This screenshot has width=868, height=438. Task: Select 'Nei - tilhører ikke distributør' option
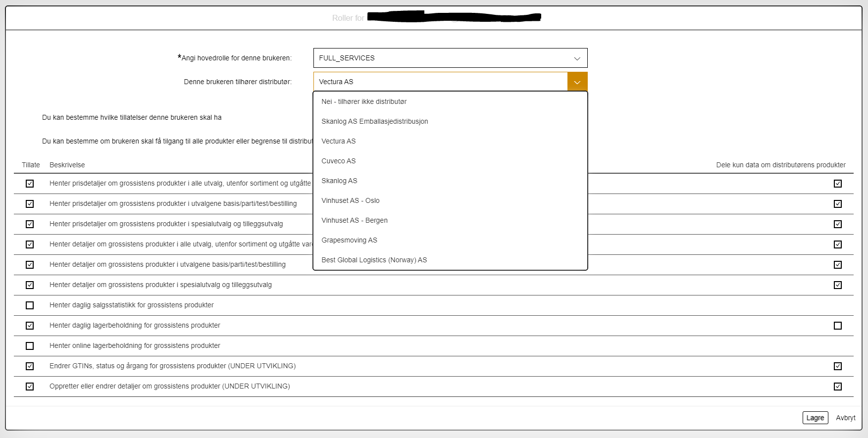[364, 101]
